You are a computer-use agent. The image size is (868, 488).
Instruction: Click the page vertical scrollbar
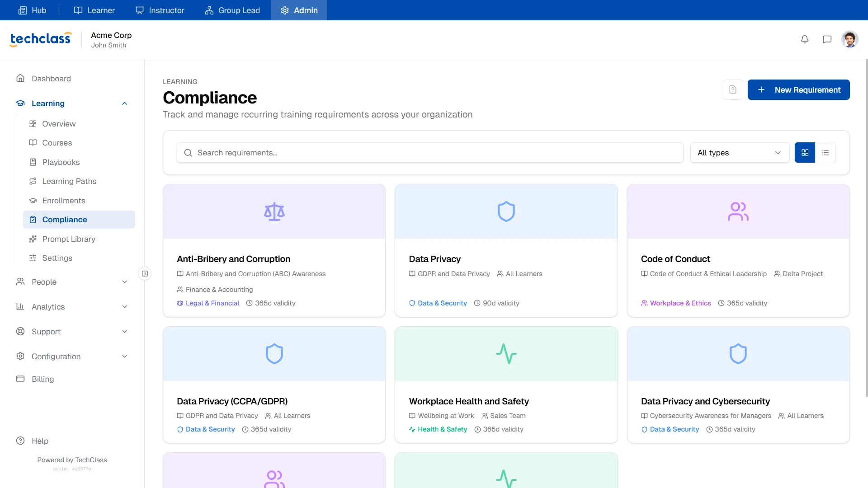(x=866, y=228)
